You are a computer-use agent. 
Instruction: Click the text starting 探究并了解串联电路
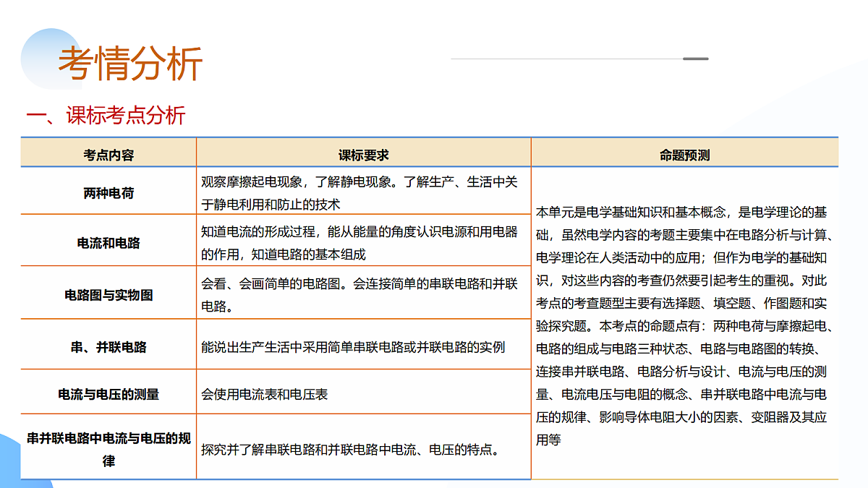tap(351, 450)
